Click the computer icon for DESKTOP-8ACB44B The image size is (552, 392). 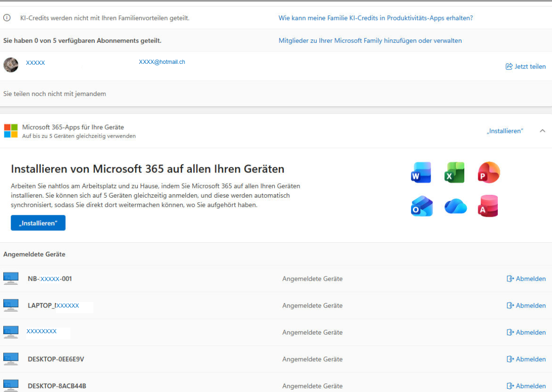[x=11, y=385]
